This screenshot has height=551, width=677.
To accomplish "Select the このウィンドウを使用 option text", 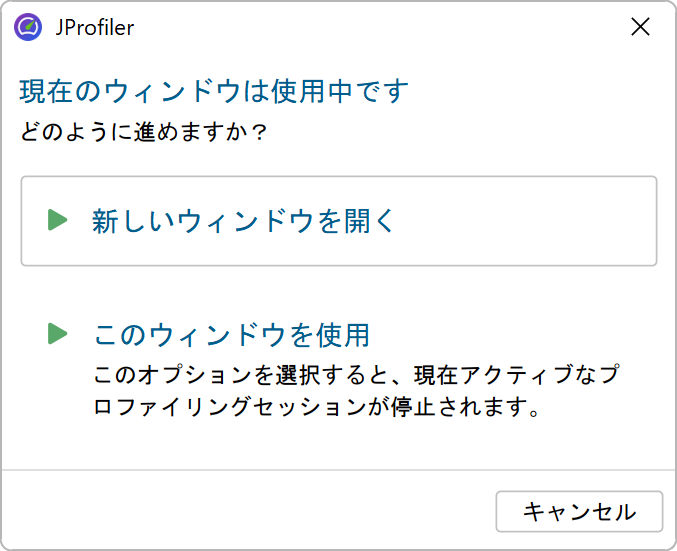I will click(231, 334).
